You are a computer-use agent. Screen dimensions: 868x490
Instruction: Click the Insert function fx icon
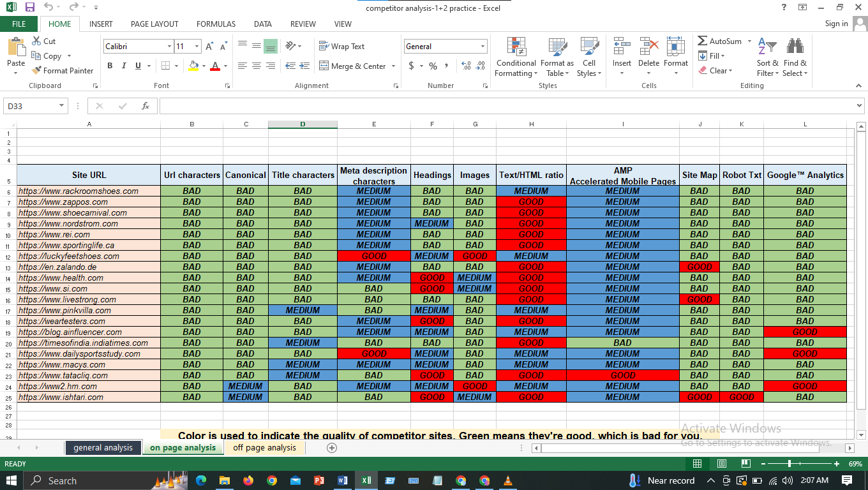pos(146,106)
